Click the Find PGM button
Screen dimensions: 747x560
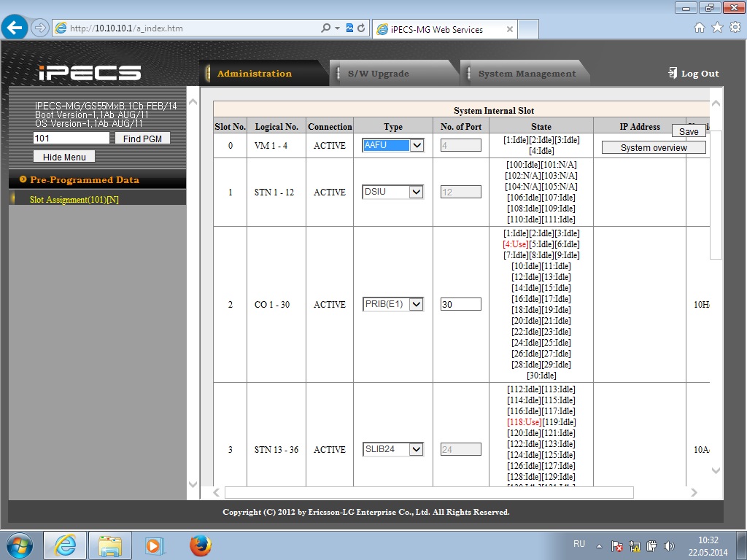point(142,139)
